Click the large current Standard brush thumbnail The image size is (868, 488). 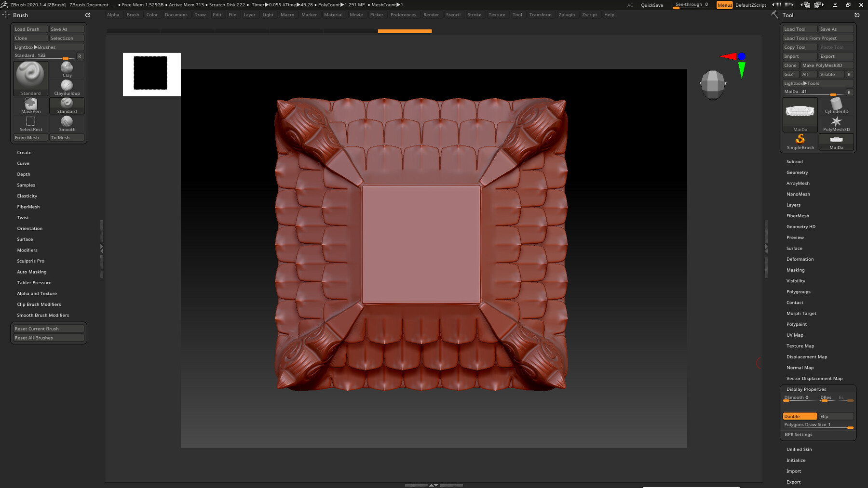31,78
